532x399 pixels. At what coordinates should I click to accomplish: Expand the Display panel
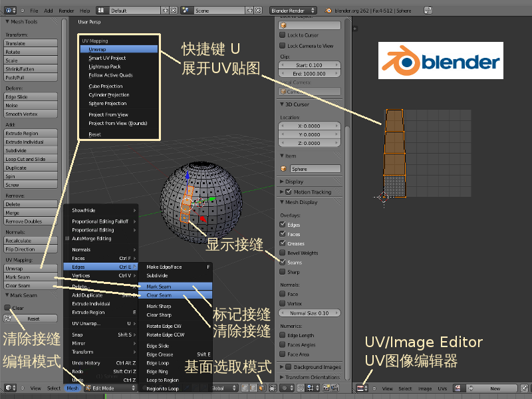tap(281, 182)
